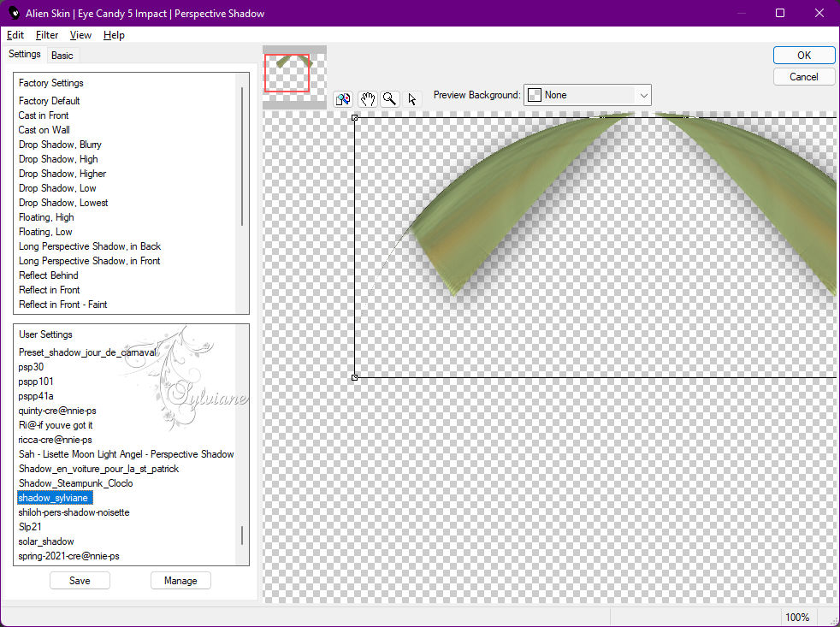
Task: Select the psp30 user setting
Action: [x=31, y=367]
